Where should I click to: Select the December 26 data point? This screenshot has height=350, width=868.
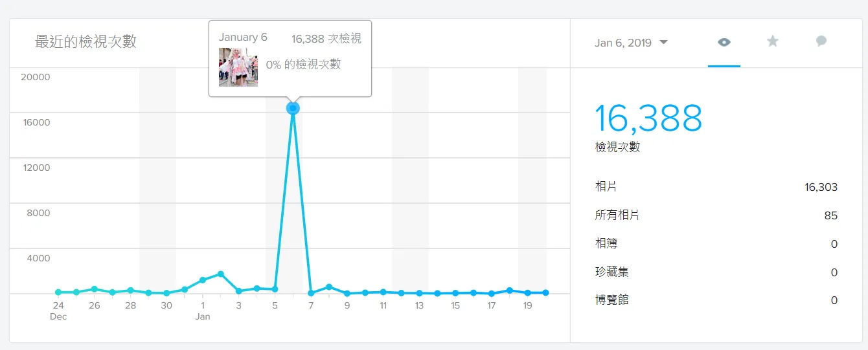pos(95,289)
